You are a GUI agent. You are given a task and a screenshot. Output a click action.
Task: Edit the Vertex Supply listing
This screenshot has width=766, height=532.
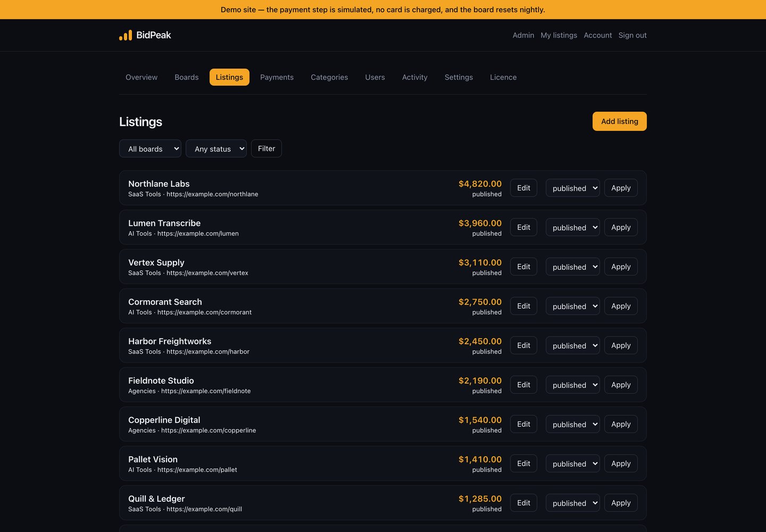tap(523, 267)
